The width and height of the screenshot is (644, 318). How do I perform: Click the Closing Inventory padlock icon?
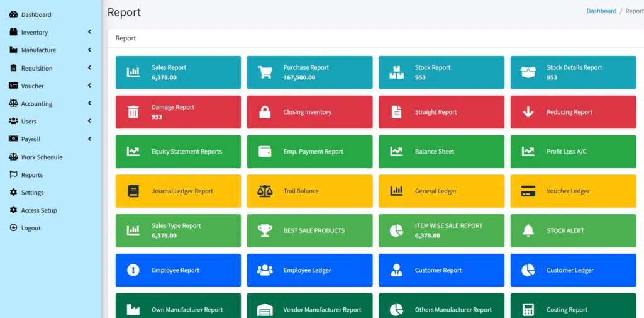coord(265,112)
